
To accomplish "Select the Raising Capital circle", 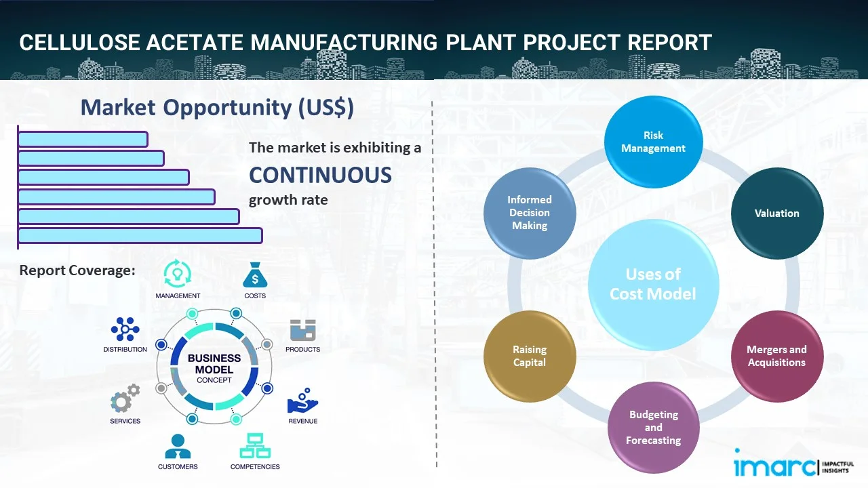I will 530,356.
